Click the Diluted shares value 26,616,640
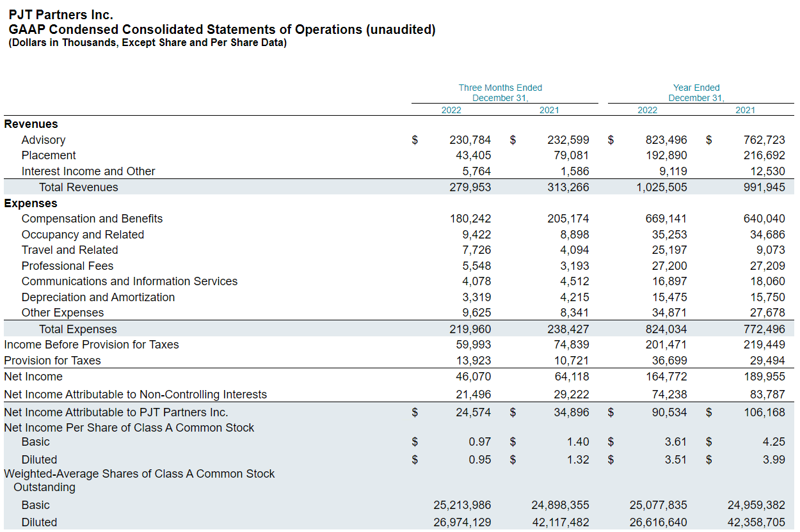Screen dimensions: 800x532 659,522
